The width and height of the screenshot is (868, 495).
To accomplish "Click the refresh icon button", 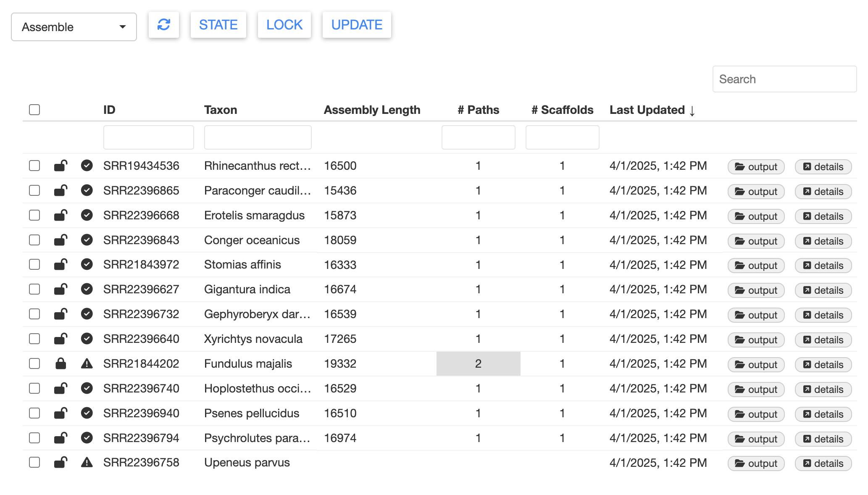I will click(164, 25).
